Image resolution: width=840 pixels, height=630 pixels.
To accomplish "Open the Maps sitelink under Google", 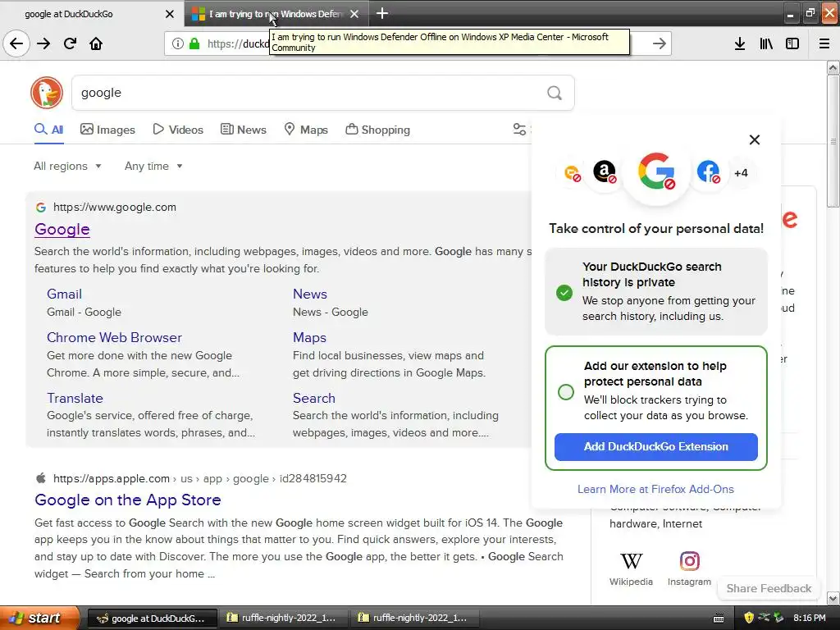I will pos(309,337).
